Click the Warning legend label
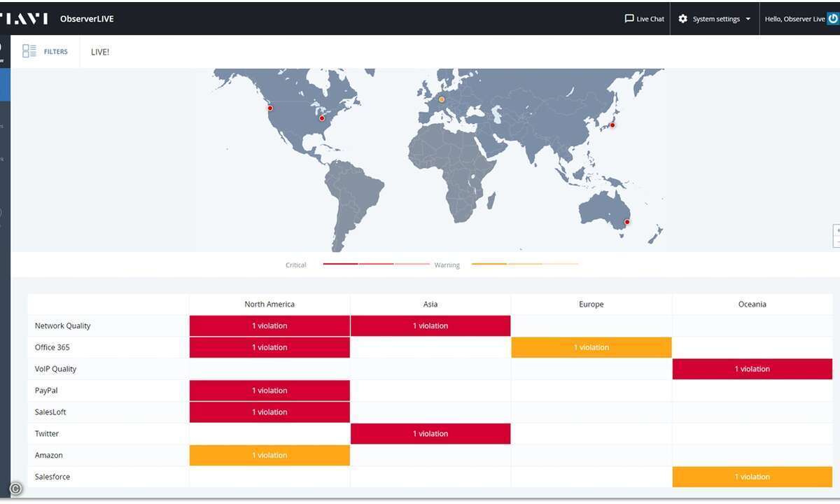 pyautogui.click(x=447, y=265)
